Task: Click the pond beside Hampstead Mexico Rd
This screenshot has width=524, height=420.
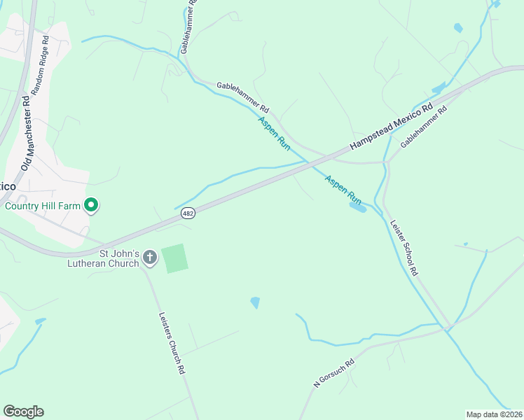Action: coord(439,88)
